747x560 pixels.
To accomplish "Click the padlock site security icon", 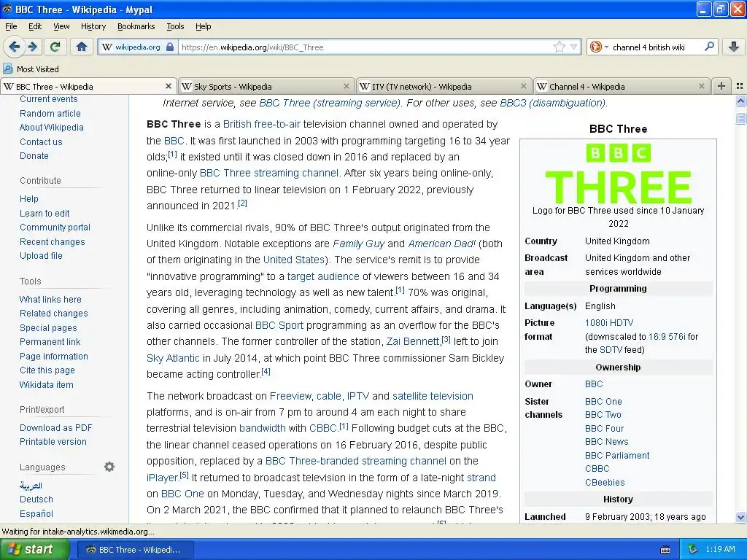I will coord(170,47).
